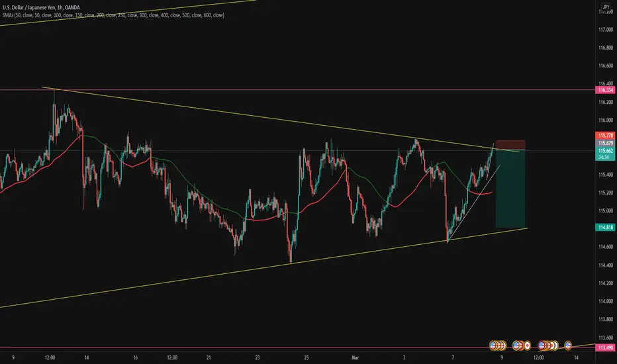Click the Japan flag event icon with red dot
Viewport: 617px width, 364px height.
click(527, 345)
